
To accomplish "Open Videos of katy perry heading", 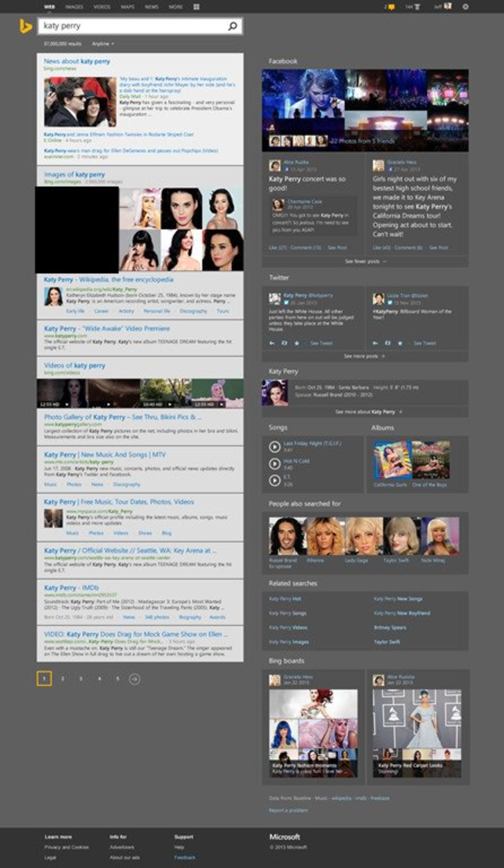I will [x=74, y=365].
